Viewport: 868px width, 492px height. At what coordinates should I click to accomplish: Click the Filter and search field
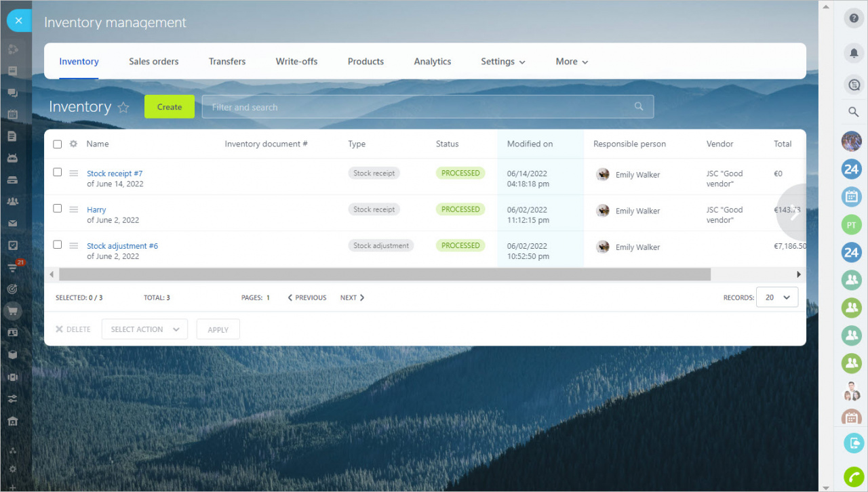pos(428,107)
